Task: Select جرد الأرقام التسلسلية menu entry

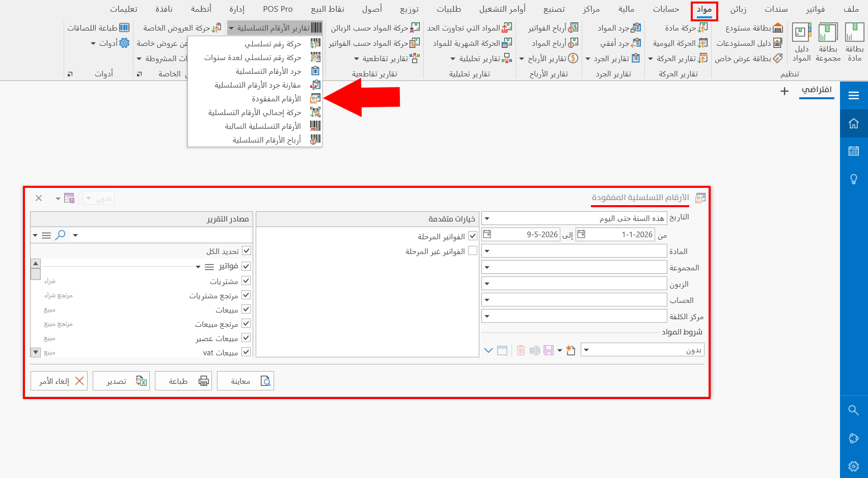Action: 255,71
